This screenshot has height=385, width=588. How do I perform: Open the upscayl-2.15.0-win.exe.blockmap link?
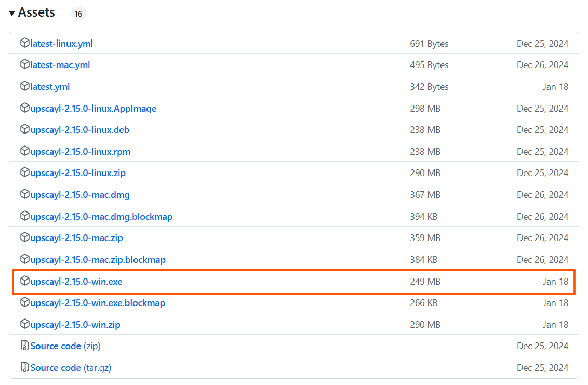tap(98, 303)
